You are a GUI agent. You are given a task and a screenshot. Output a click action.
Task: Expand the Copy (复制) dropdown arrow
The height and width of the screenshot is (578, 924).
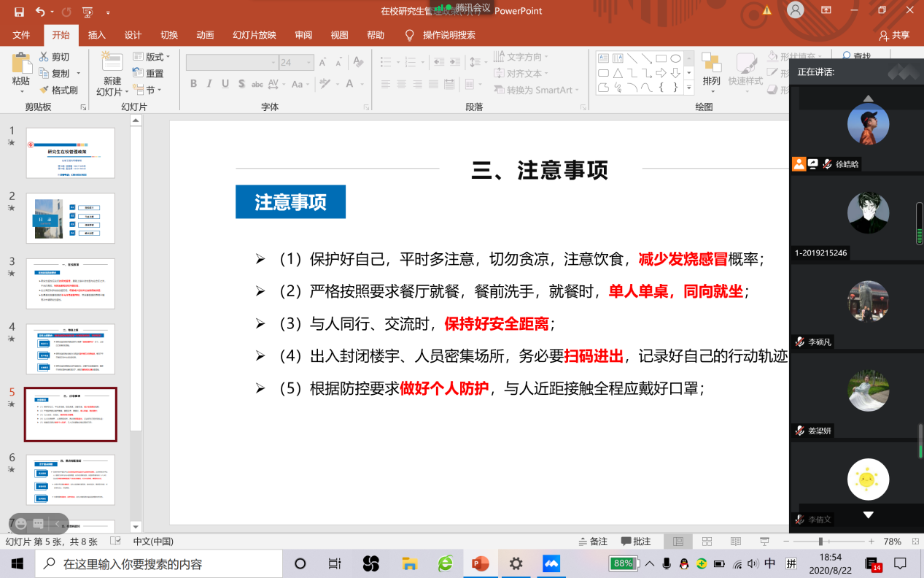(79, 74)
